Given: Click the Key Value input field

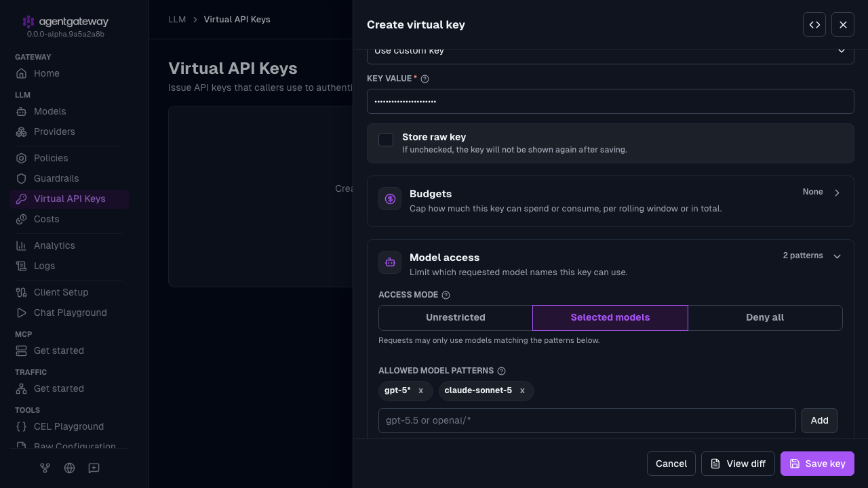Looking at the screenshot, I should [610, 101].
